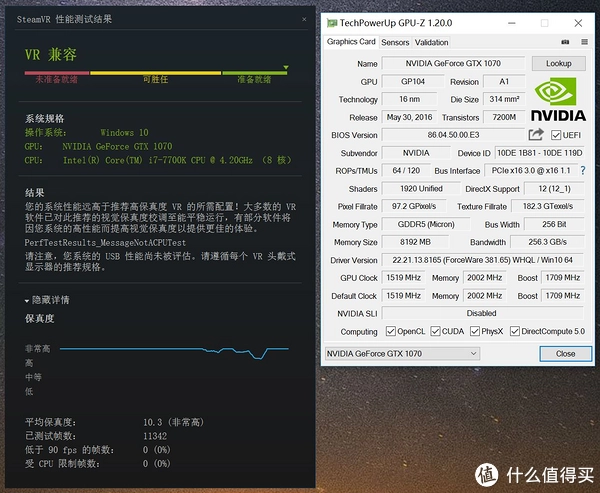
Task: Click the Lookup button
Action: (559, 64)
